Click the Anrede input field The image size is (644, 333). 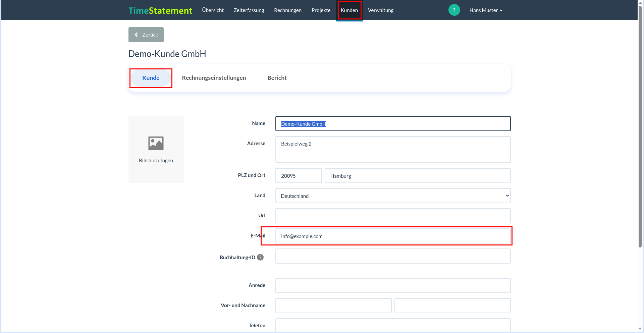[x=393, y=286]
